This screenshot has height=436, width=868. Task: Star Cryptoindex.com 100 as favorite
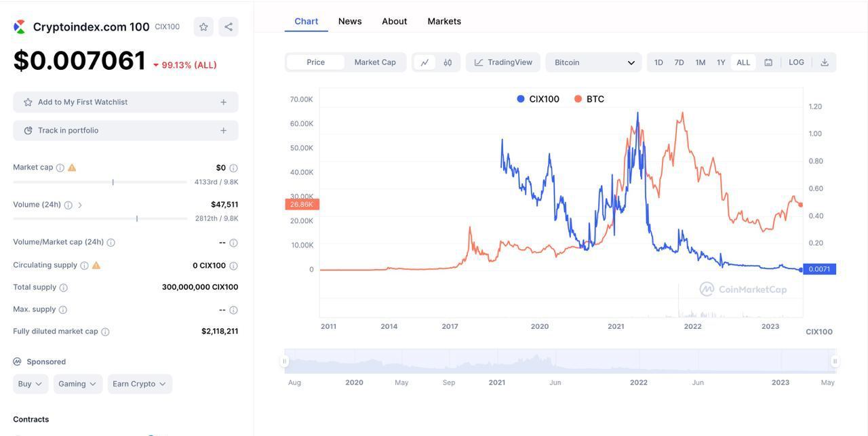click(203, 27)
